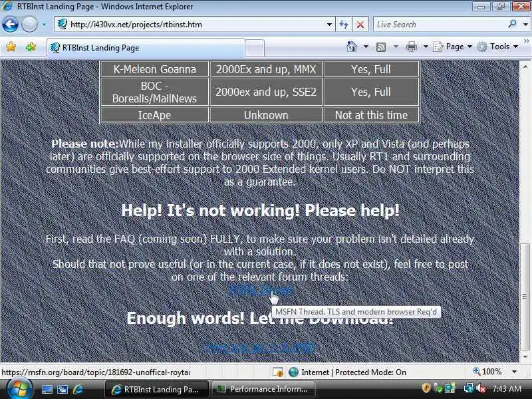Viewport: 532px width, 399px height.
Task: Click the RSS Feeds icon
Action: pyautogui.click(x=381, y=47)
